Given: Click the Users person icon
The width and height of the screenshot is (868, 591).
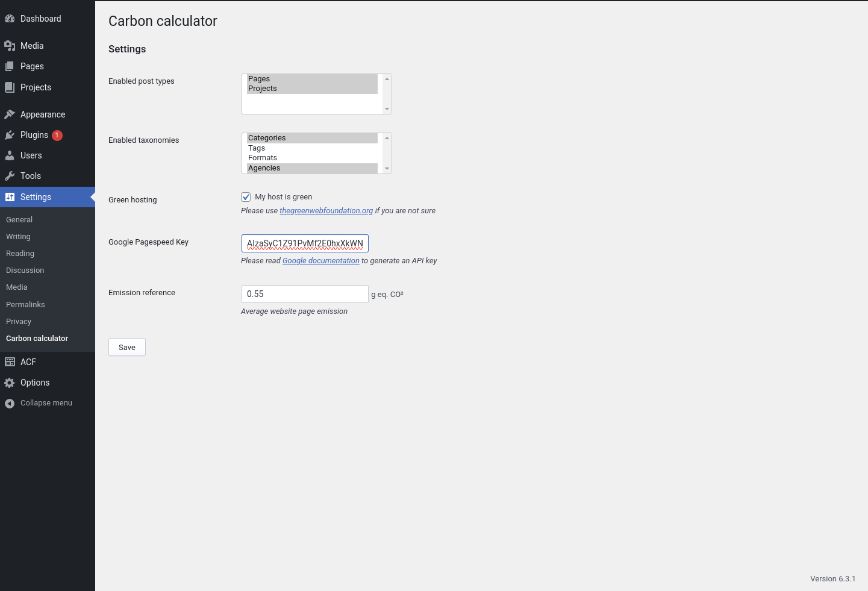Looking at the screenshot, I should point(10,155).
